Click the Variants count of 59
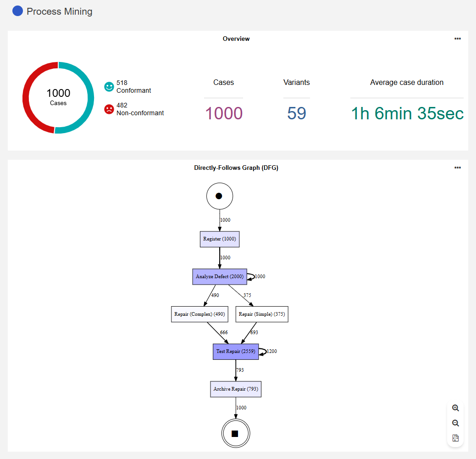 coord(296,112)
